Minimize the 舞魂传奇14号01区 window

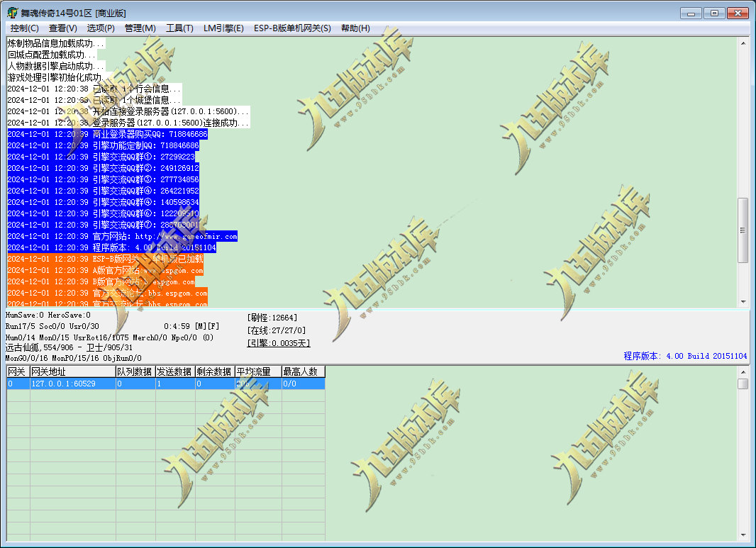(691, 13)
